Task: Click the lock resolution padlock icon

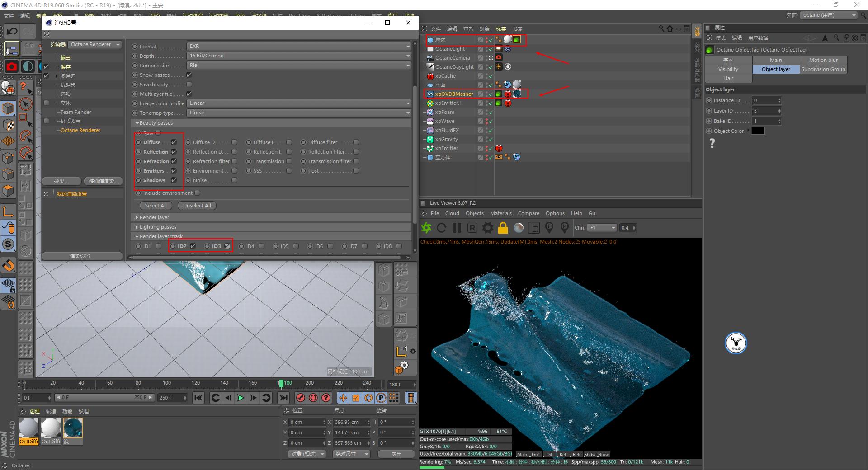Action: [x=503, y=228]
